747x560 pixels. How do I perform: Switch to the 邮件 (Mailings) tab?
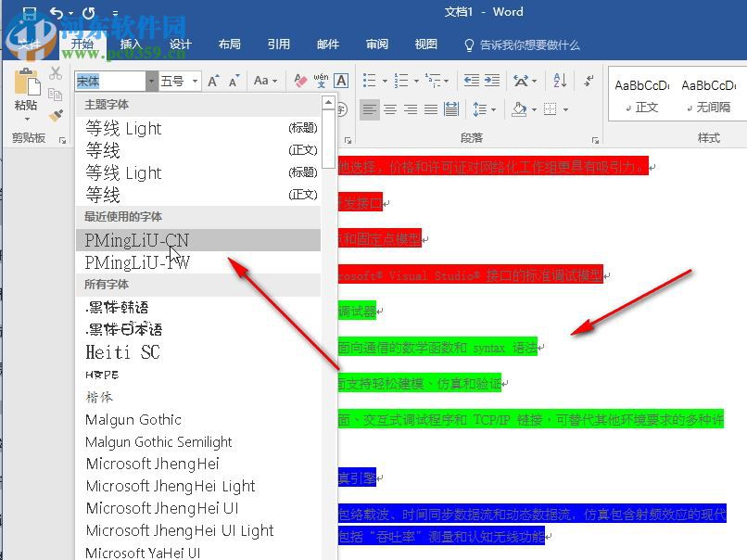coord(328,45)
